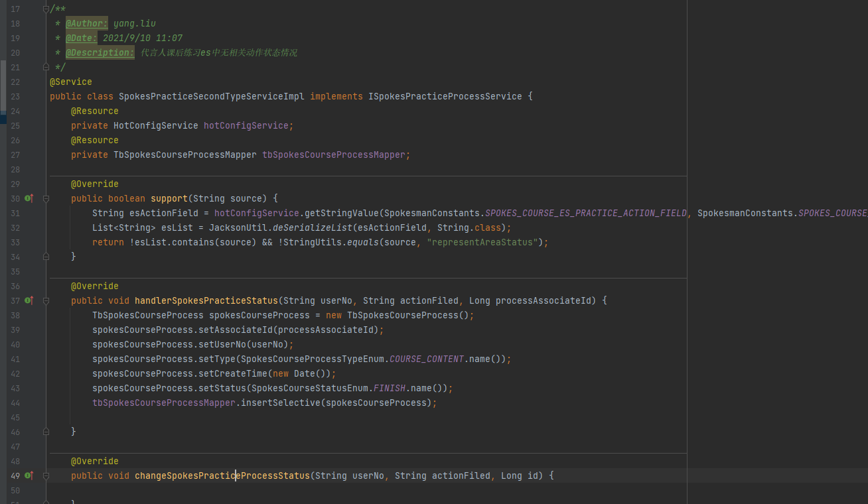Fold at the support method's closing brace

[46, 257]
